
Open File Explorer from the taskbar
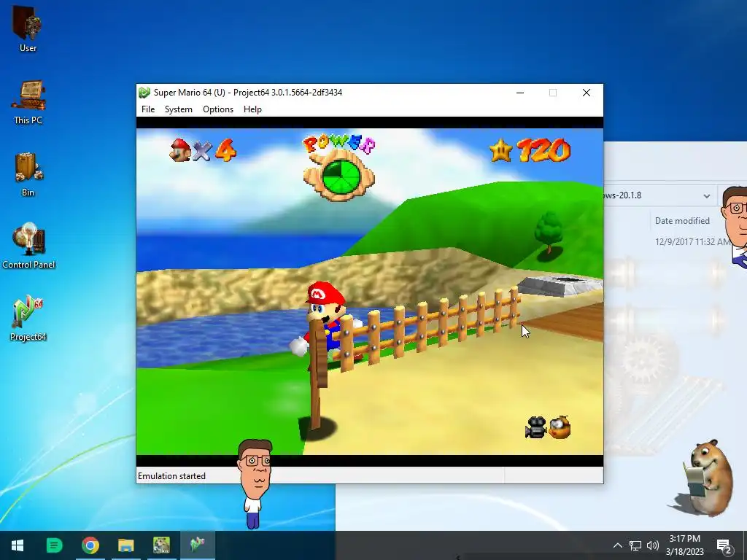click(125, 545)
